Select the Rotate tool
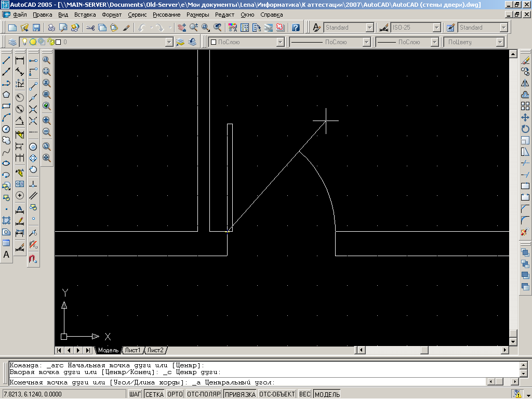 click(x=525, y=129)
